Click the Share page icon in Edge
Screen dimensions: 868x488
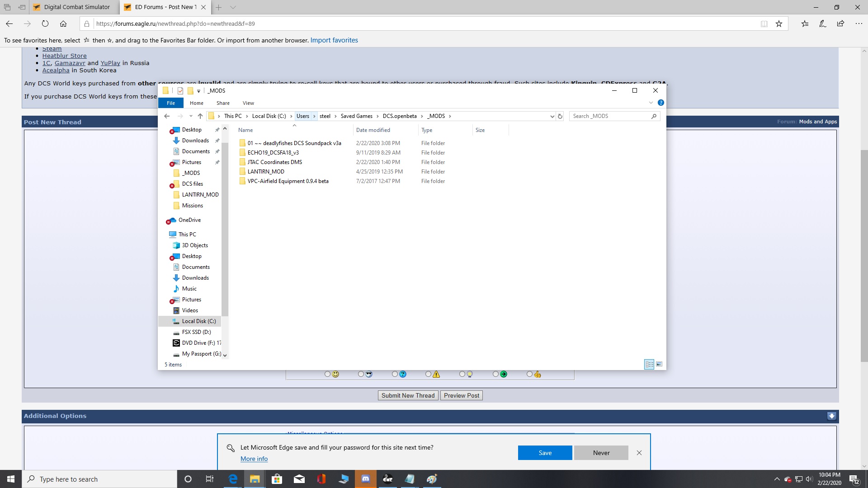point(840,23)
